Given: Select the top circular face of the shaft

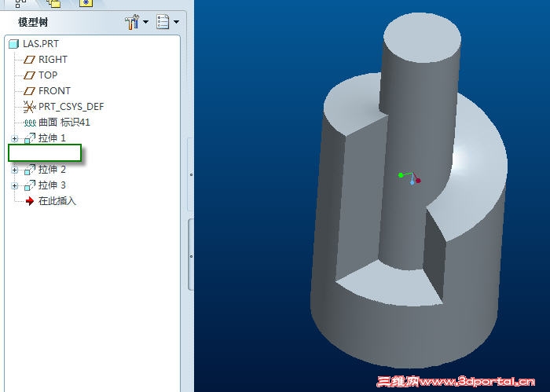Looking at the screenshot, I should [x=422, y=38].
